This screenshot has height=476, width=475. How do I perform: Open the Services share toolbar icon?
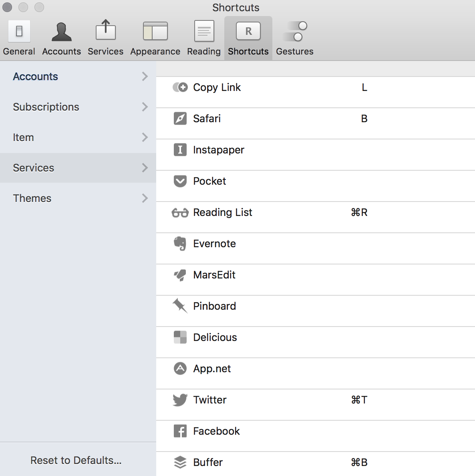coord(106,30)
